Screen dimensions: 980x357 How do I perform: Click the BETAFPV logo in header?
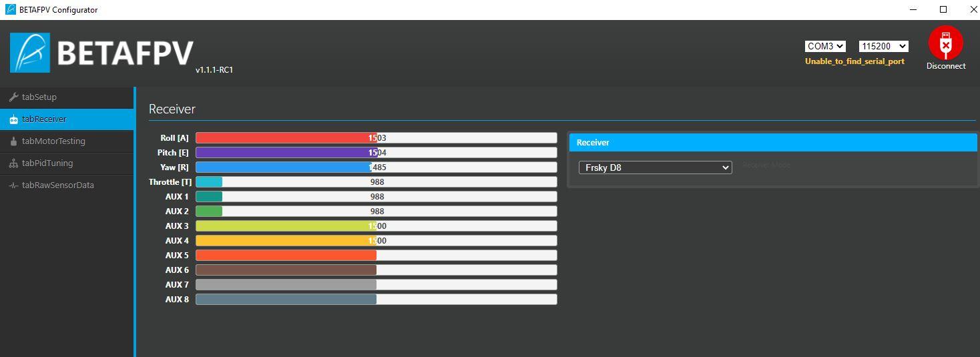coord(101,53)
